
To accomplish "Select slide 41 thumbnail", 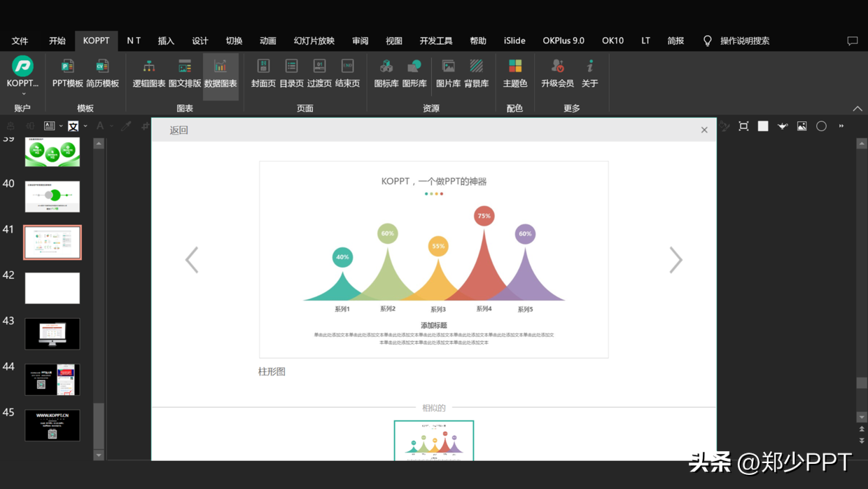I will (x=52, y=242).
